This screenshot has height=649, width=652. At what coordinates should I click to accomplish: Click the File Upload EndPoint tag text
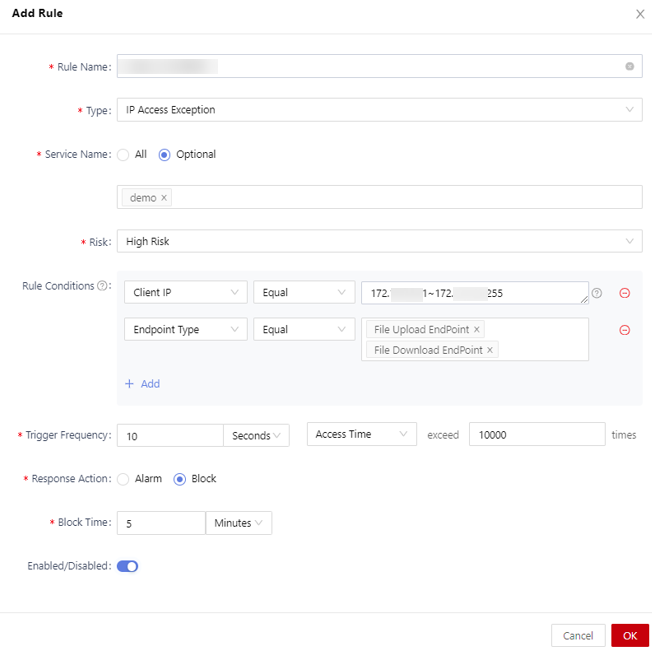point(421,330)
